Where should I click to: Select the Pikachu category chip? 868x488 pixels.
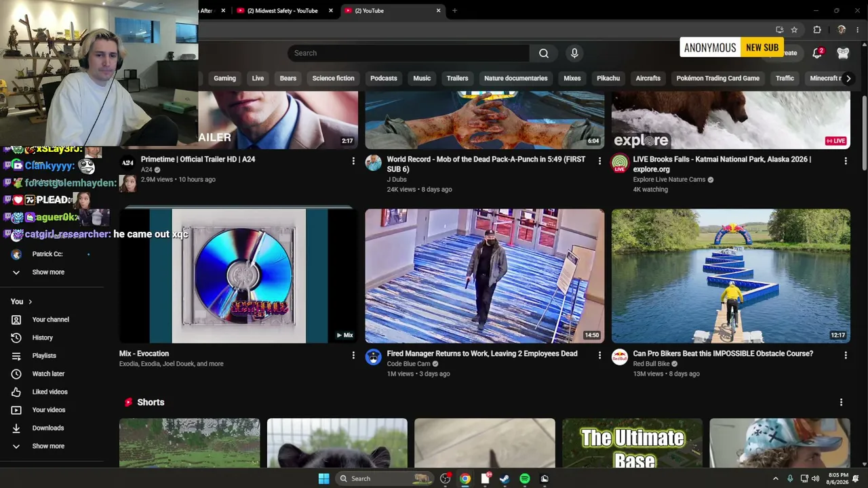point(608,79)
